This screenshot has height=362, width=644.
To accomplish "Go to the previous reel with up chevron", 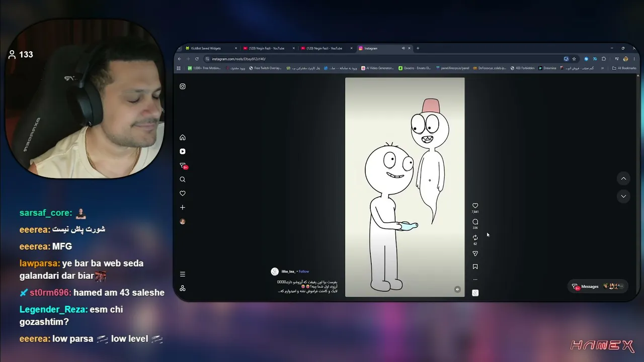I will coord(623,178).
